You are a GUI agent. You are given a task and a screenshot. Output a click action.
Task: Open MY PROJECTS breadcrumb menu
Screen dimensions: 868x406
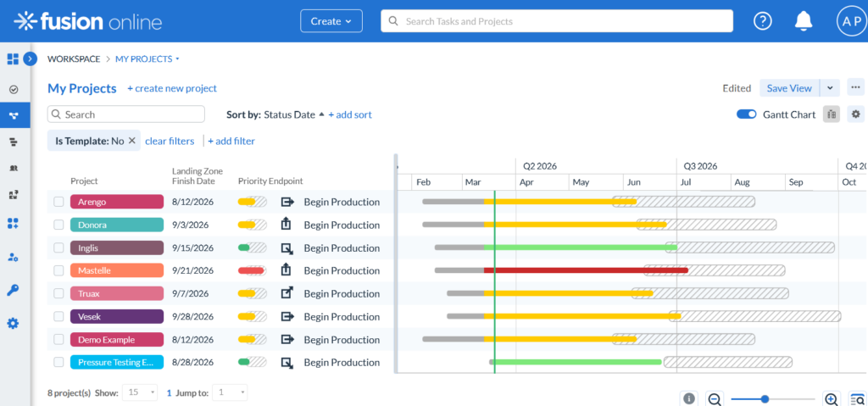point(147,59)
